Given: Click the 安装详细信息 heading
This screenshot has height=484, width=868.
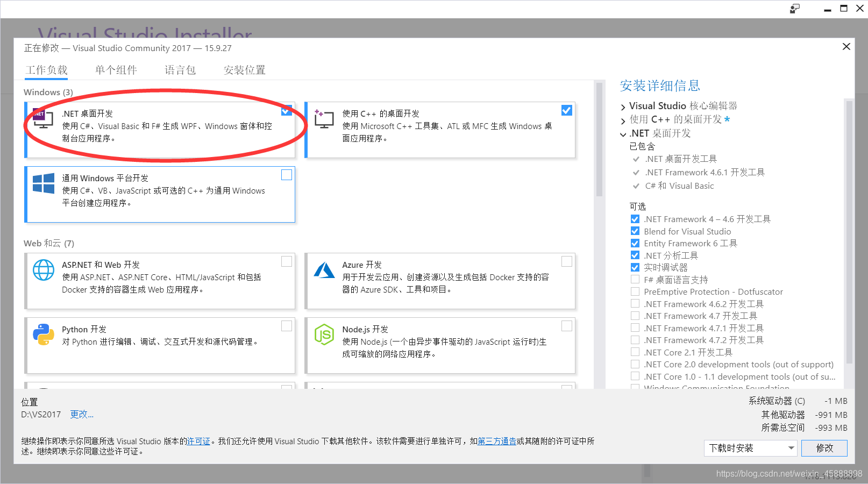Looking at the screenshot, I should (660, 86).
